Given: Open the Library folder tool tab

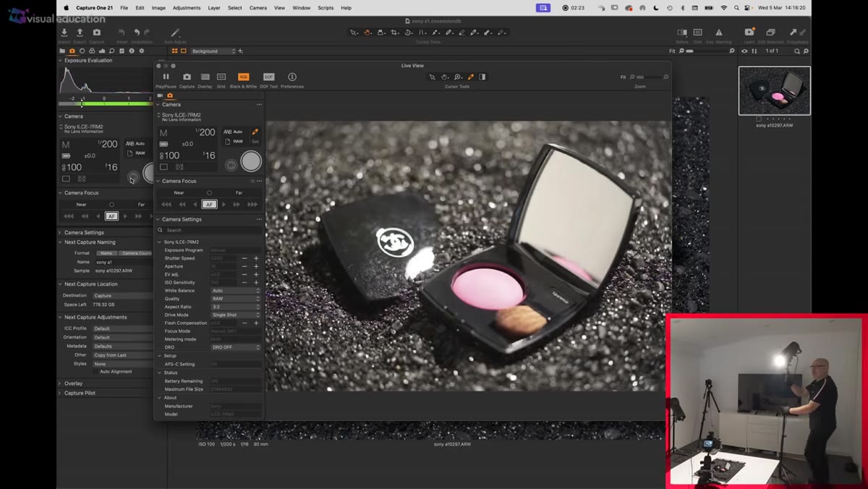Looking at the screenshot, I should [x=62, y=51].
